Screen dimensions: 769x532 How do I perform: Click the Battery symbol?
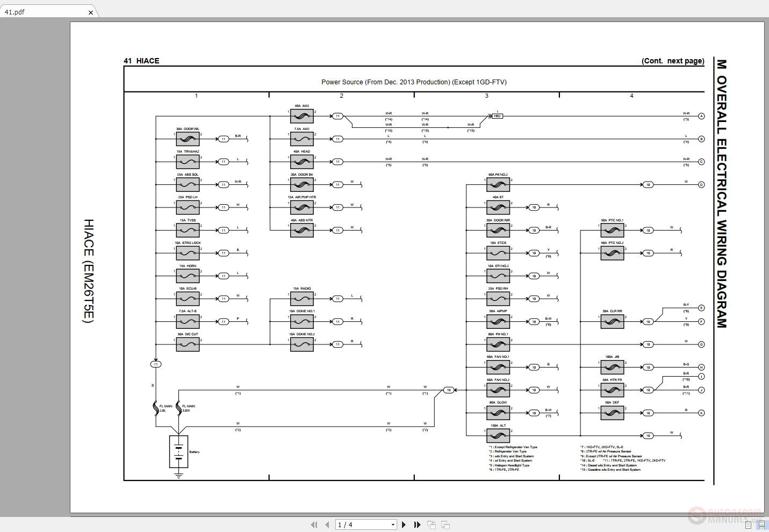coord(178,452)
